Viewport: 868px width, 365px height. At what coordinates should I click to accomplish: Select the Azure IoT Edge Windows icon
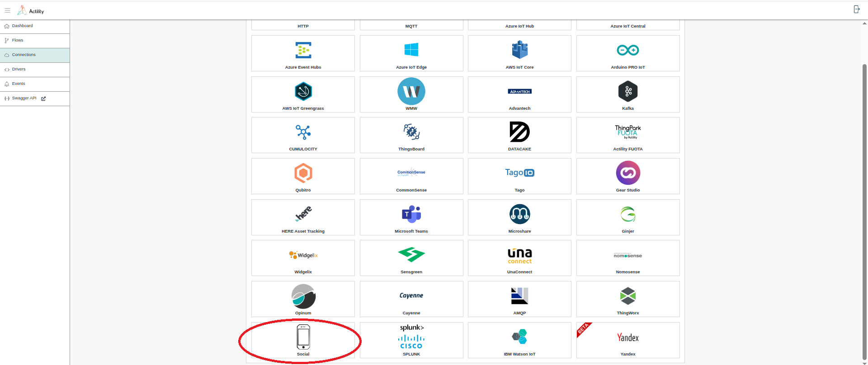[x=411, y=50]
